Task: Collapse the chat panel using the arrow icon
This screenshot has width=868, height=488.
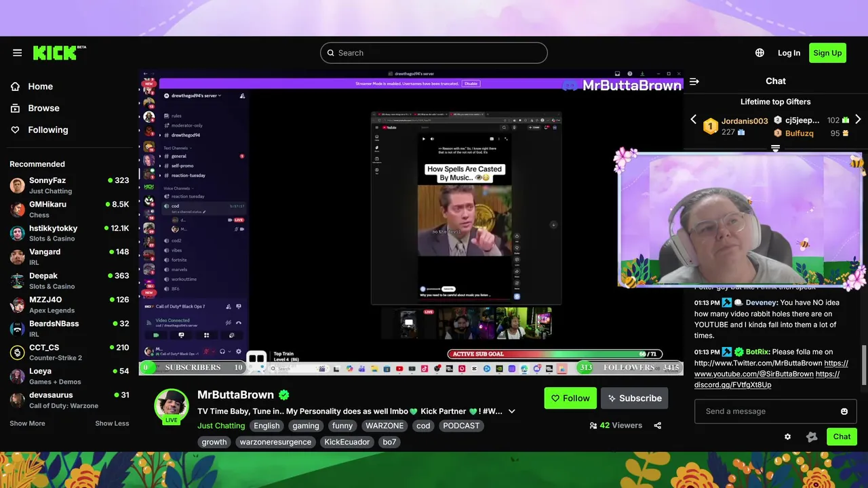Action: (694, 81)
